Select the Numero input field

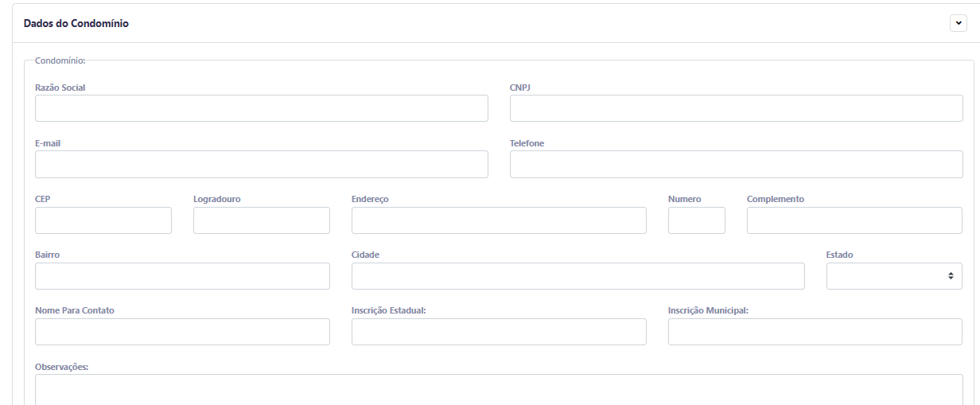click(696, 220)
